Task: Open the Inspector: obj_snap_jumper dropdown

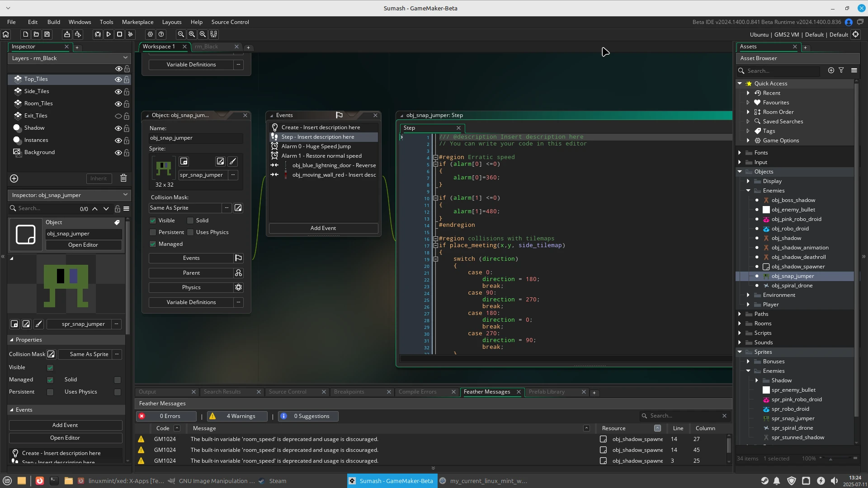Action: [x=69, y=195]
